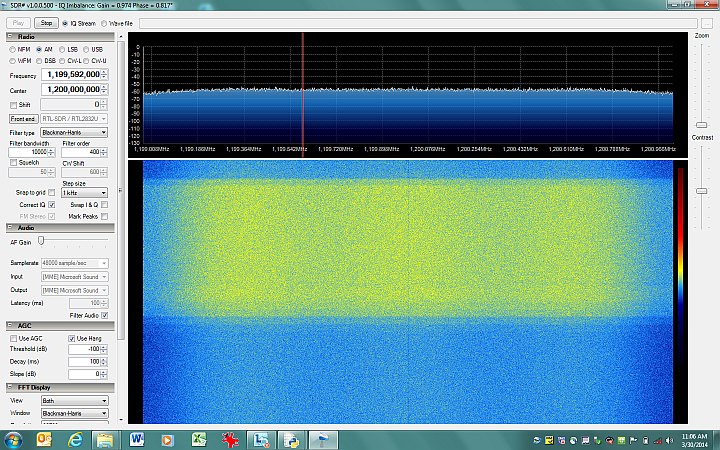Viewport: 720px width, 450px height.
Task: Click the Zoom slider handle
Action: [702, 125]
